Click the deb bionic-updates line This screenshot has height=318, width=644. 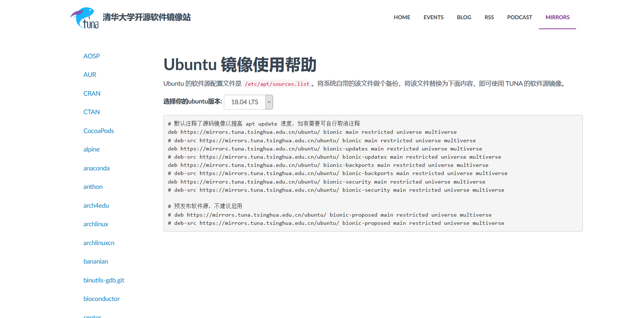[x=325, y=149]
